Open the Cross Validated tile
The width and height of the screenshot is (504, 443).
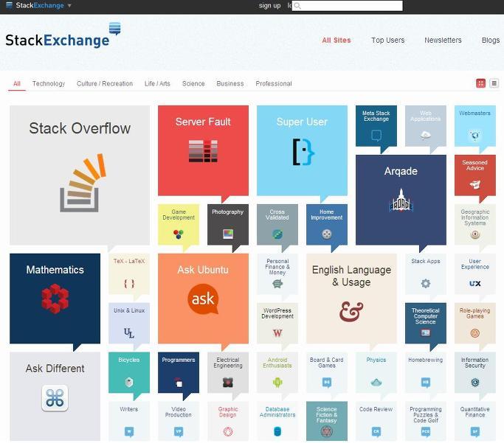click(277, 224)
